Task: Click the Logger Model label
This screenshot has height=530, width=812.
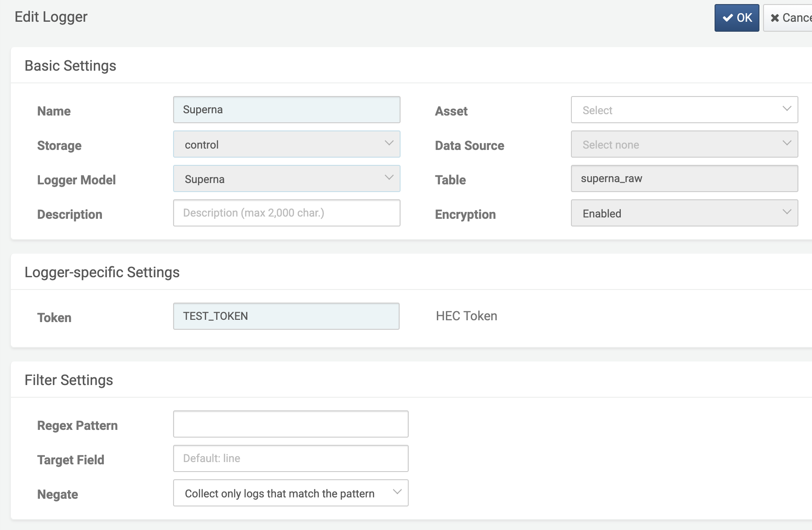Action: pos(77,180)
